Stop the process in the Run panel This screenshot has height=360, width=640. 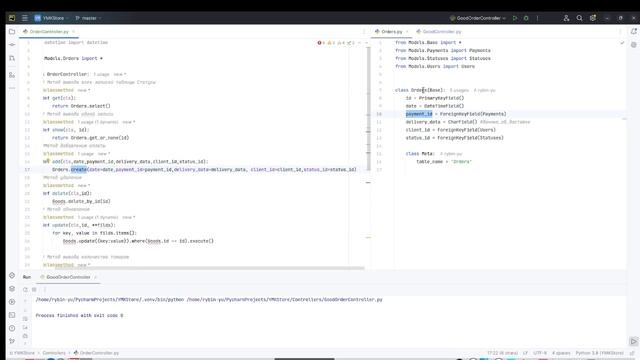pos(34,289)
